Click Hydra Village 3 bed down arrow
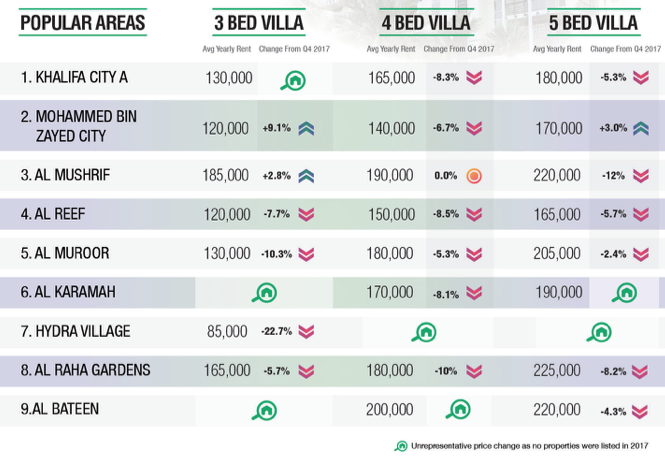Screen dimensions: 665x459 [x=306, y=331]
